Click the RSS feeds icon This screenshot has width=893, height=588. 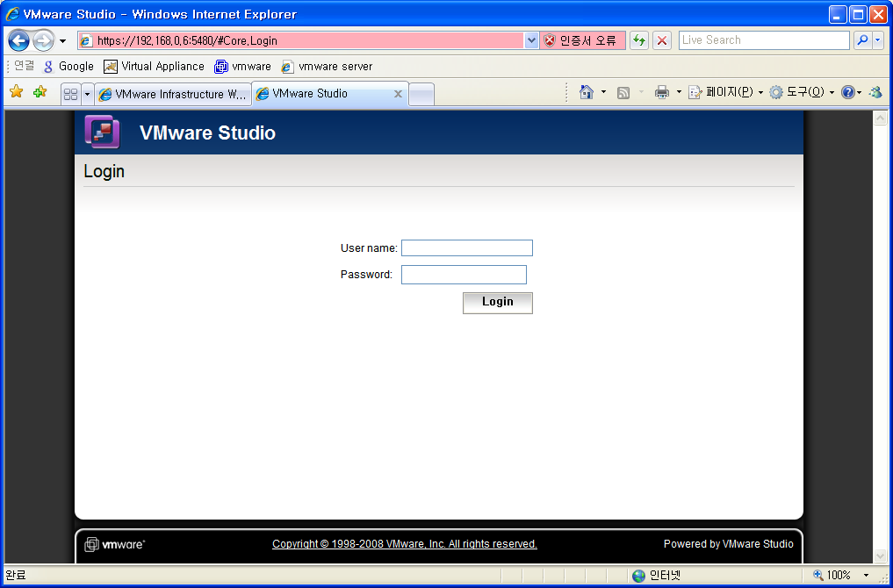[x=623, y=93]
